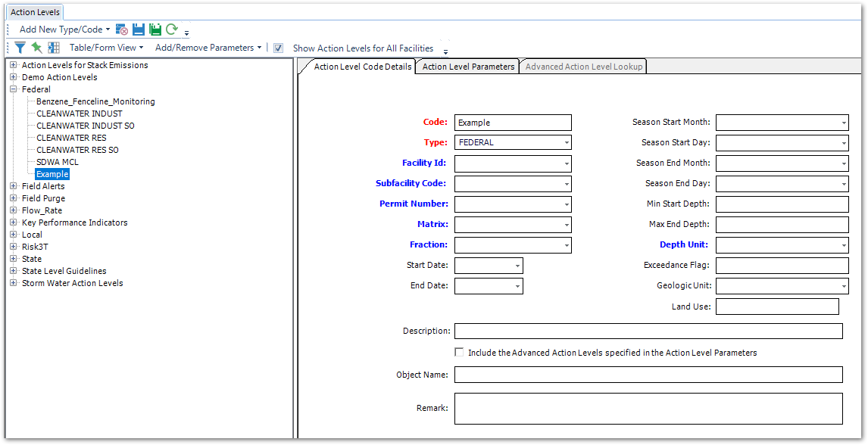This screenshot has width=868, height=445.
Task: Uncheck Show Action Levels for All Facilities
Action: [279, 47]
